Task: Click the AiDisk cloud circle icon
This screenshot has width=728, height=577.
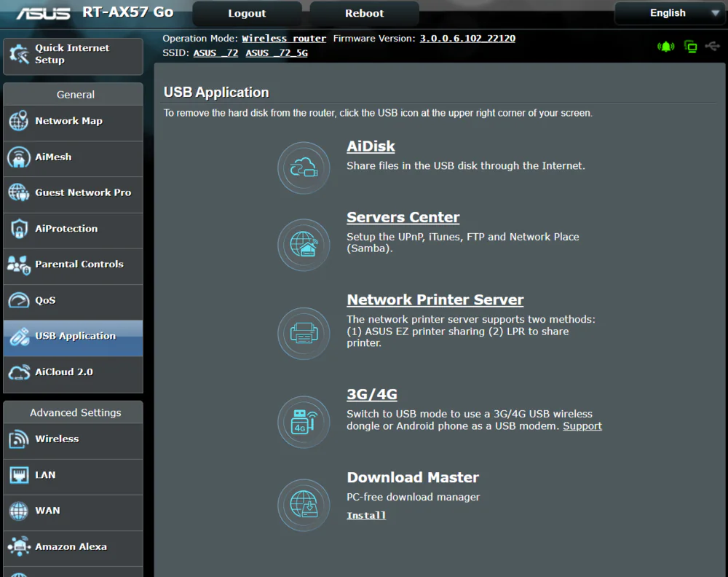Action: [304, 168]
